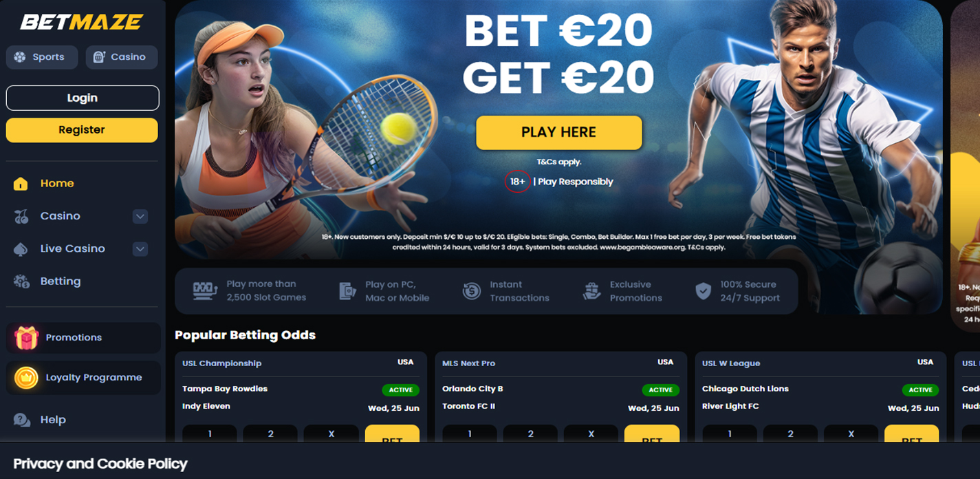
Task: Switch to the Sports tab
Action: (x=41, y=57)
